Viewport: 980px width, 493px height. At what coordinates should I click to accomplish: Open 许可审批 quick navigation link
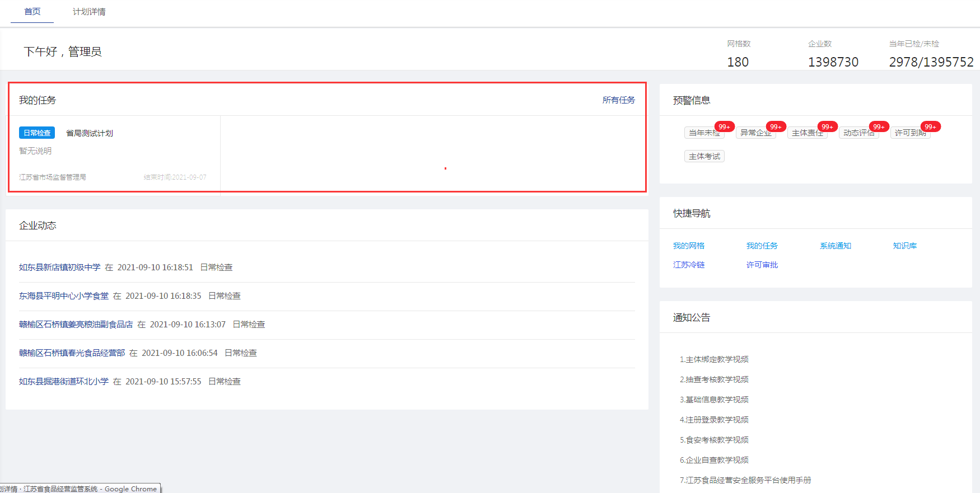click(762, 265)
